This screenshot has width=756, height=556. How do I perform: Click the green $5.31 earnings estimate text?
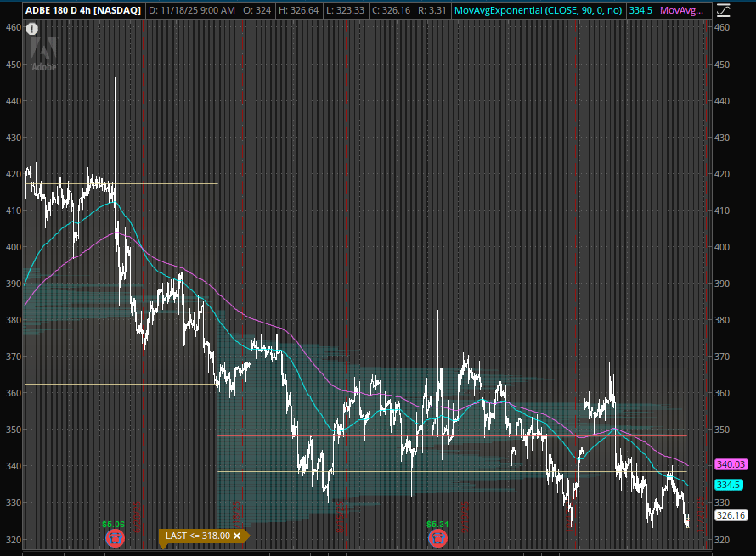tap(437, 525)
